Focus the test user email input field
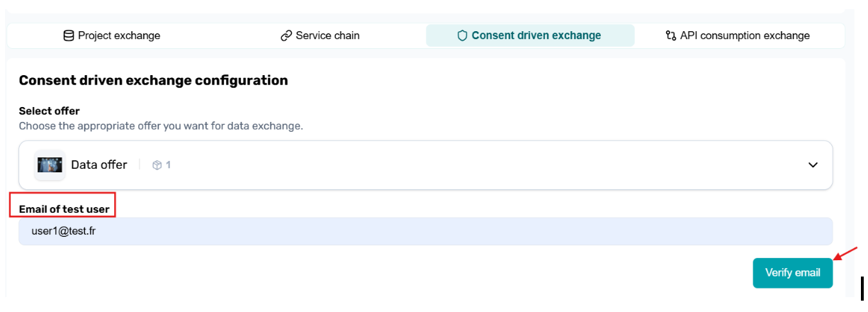 [425, 231]
